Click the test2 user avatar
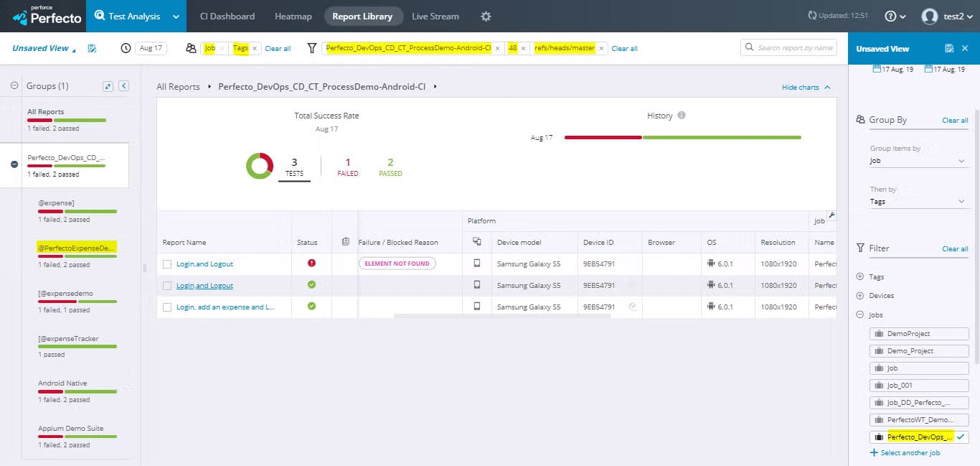This screenshot has height=466, width=980. tap(930, 16)
